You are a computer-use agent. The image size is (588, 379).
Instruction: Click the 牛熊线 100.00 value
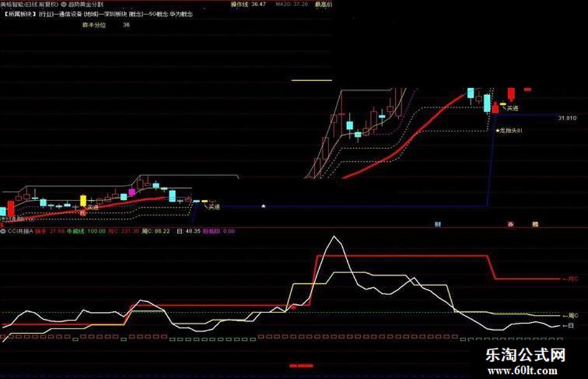(x=86, y=231)
